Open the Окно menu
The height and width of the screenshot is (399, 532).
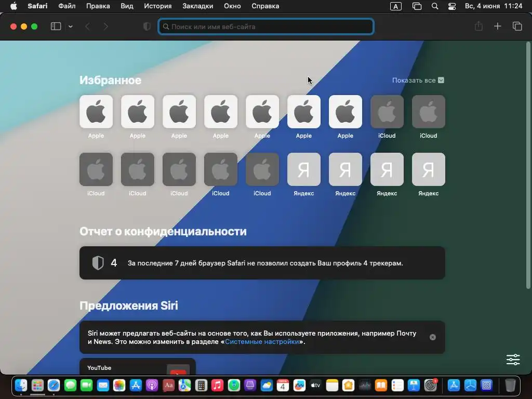click(232, 6)
